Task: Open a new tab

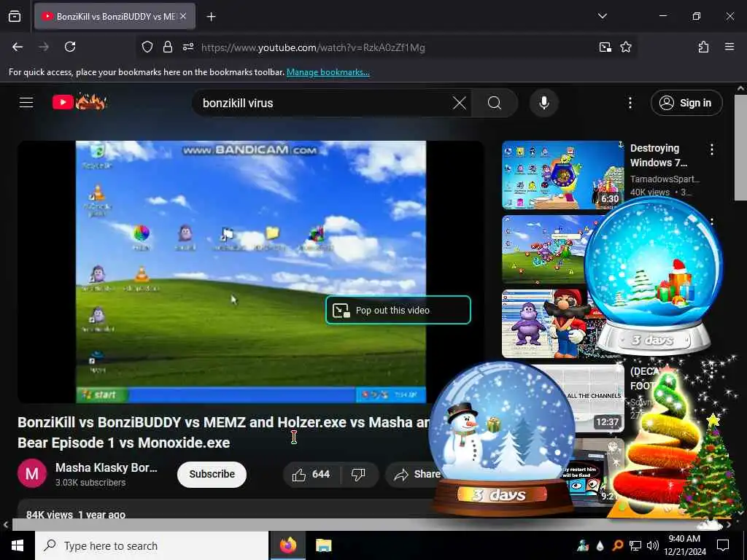Action: [211, 17]
